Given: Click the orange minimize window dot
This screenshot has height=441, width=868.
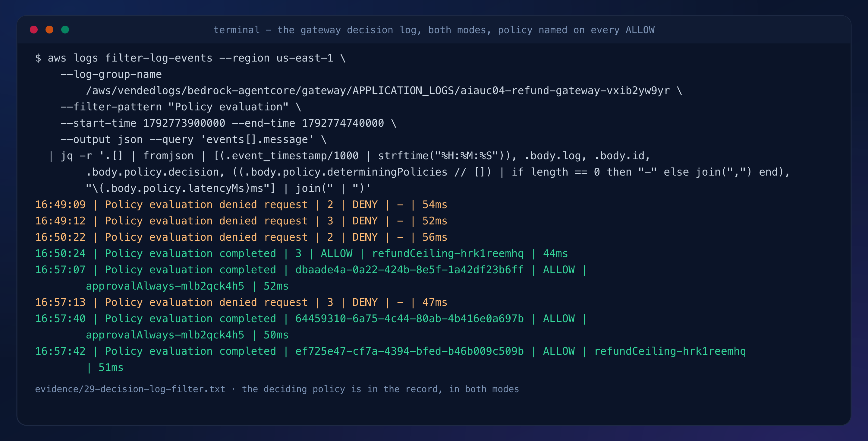Looking at the screenshot, I should [x=49, y=30].
